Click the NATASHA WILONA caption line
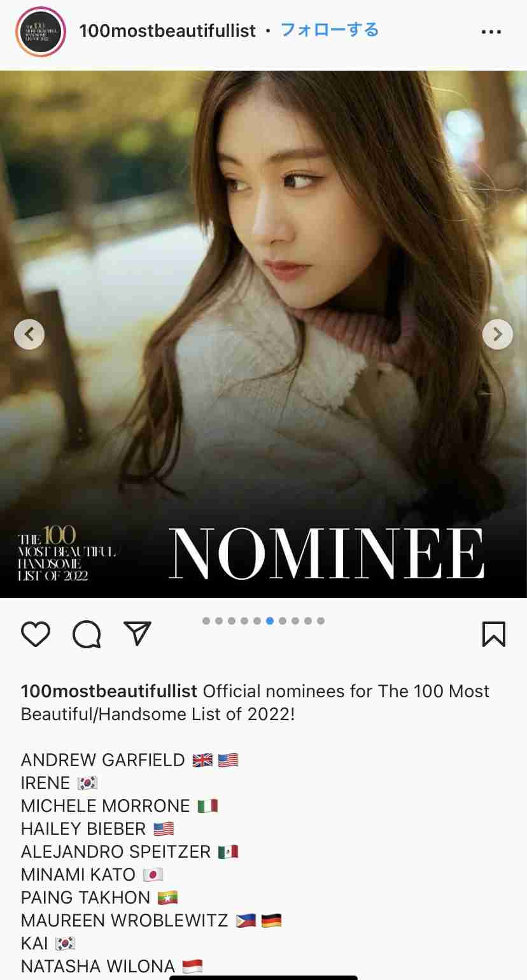527x980 pixels. 112,966
